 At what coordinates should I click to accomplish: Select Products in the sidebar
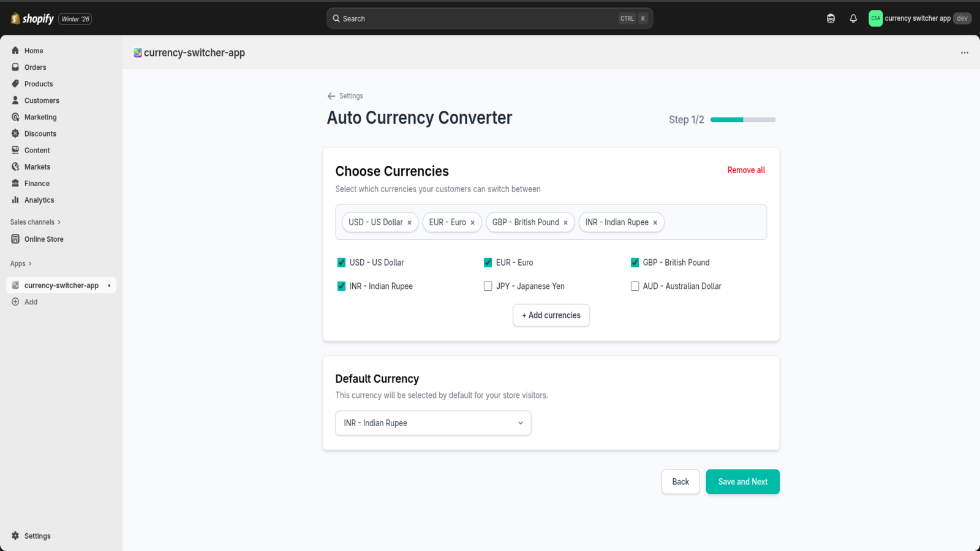38,83
